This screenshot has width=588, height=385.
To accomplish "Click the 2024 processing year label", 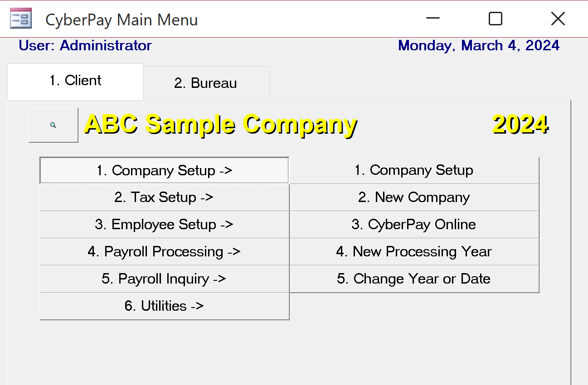I will [520, 124].
